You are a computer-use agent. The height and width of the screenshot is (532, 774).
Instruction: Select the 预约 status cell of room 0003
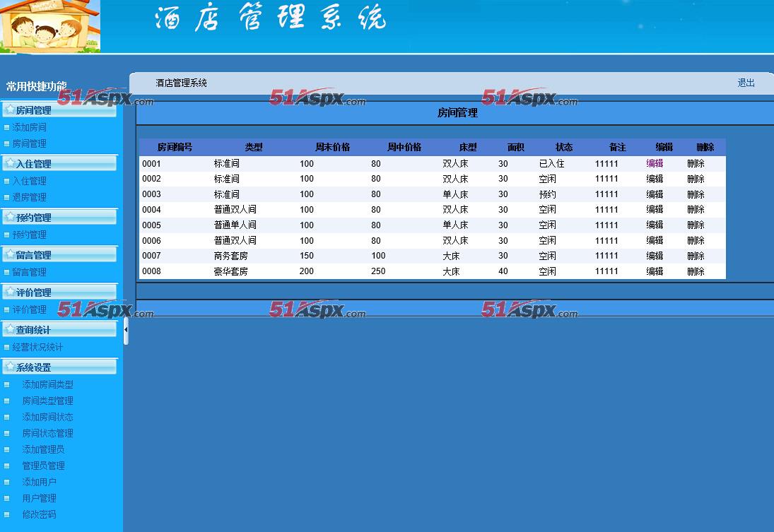(547, 194)
